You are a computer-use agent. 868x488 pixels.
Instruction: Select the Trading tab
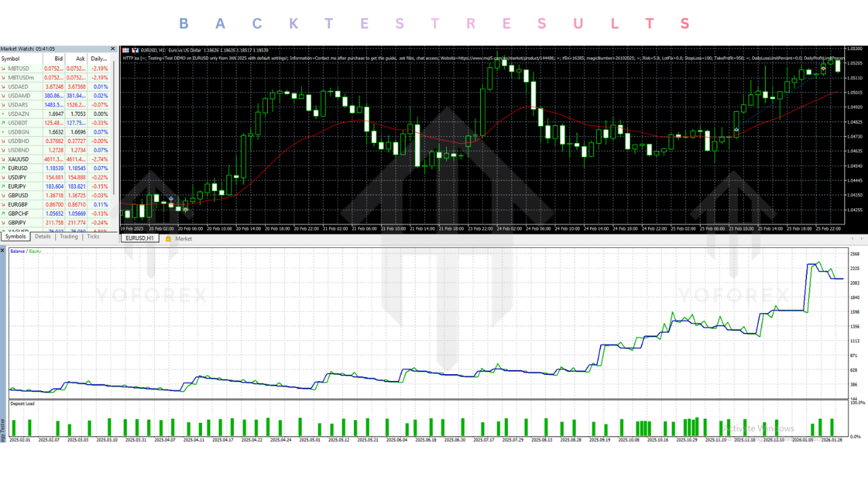click(68, 237)
